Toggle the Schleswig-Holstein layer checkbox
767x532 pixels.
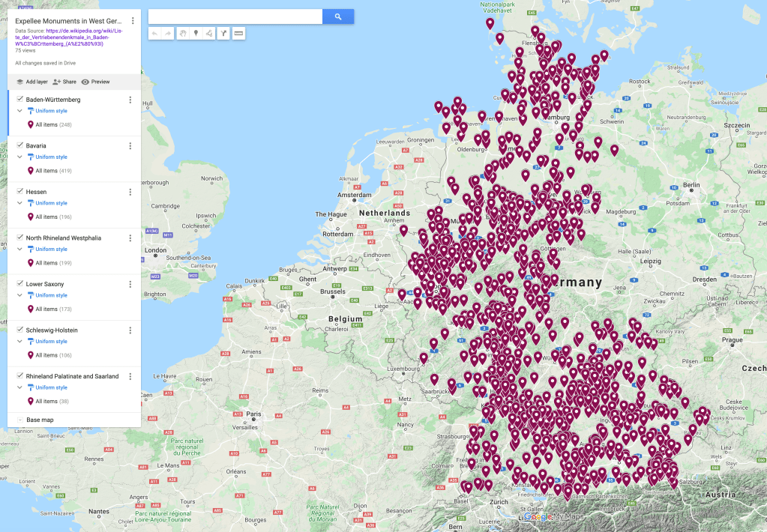pos(19,330)
